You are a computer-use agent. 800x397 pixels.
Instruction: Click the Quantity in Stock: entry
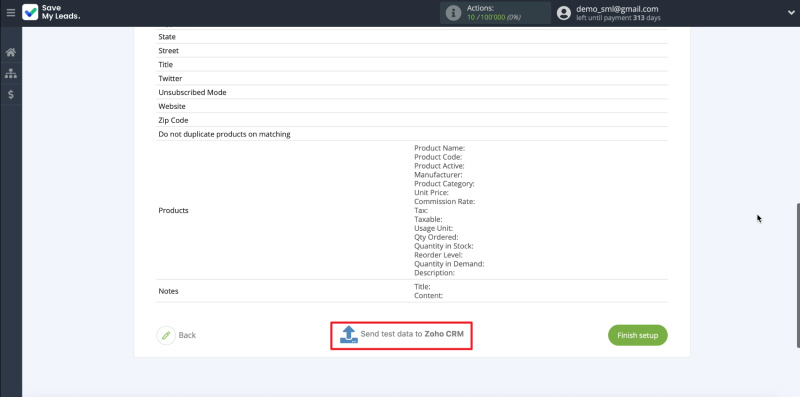pos(443,246)
